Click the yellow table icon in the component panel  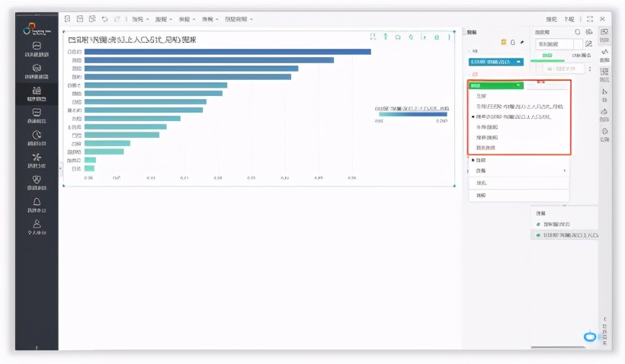[503, 42]
